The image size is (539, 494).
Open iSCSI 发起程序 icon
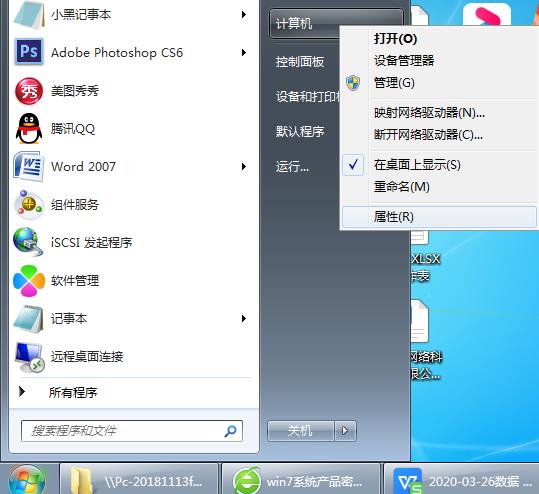point(28,242)
